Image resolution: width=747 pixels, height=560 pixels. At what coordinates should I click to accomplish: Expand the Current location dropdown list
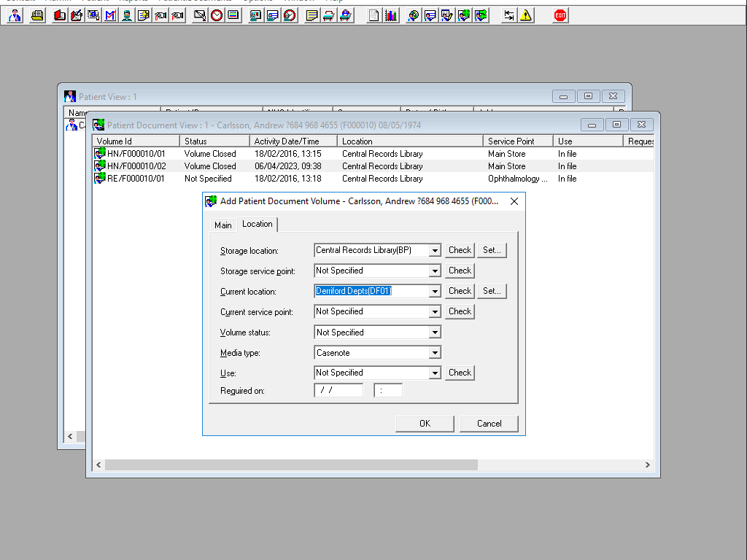tap(435, 292)
